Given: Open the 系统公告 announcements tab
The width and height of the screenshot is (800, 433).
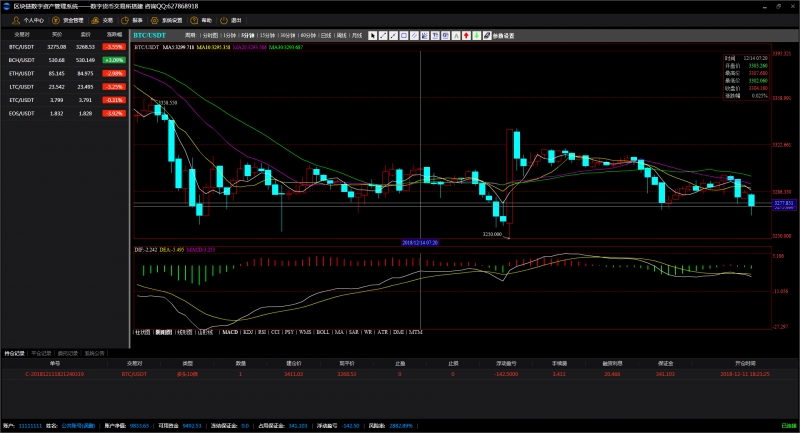Looking at the screenshot, I should pyautogui.click(x=94, y=353).
